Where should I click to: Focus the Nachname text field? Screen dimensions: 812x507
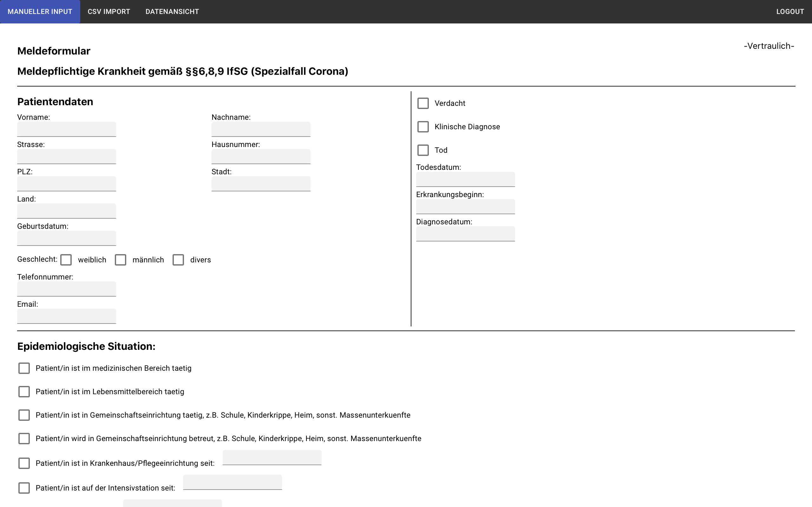click(x=261, y=129)
